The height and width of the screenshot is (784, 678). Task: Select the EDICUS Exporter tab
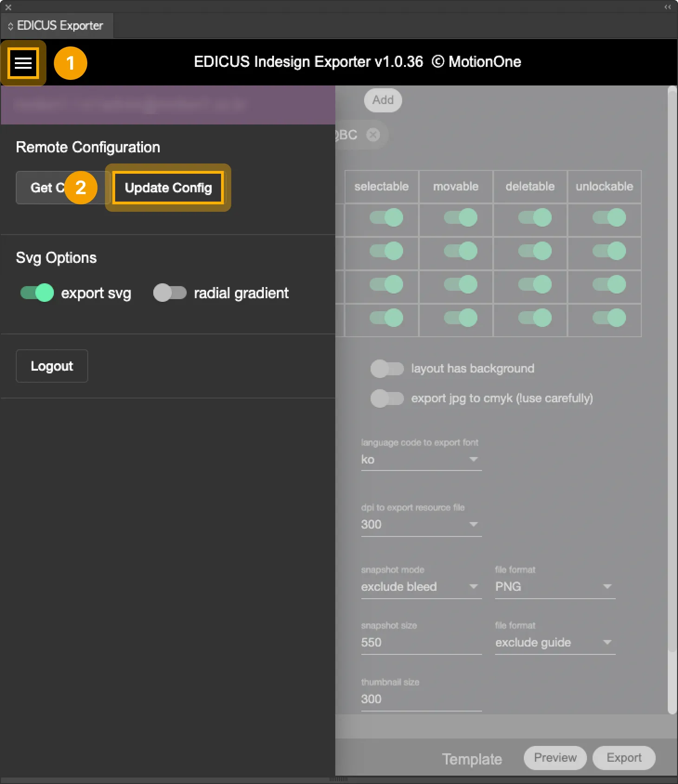(57, 26)
